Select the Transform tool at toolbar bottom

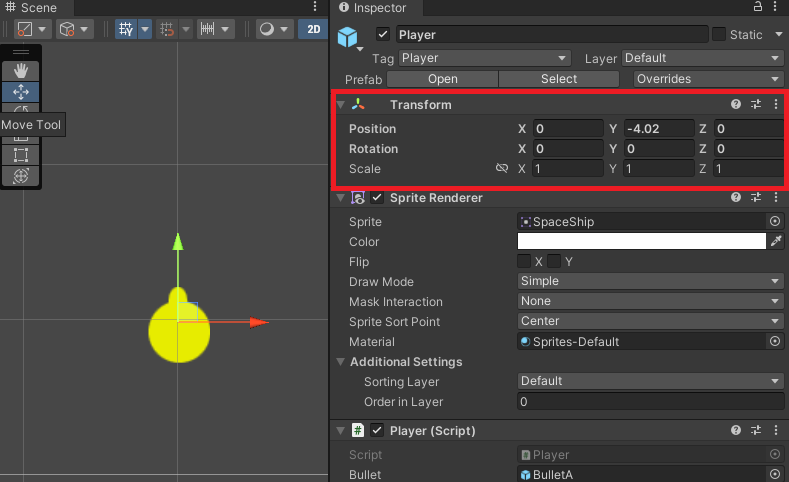21,176
